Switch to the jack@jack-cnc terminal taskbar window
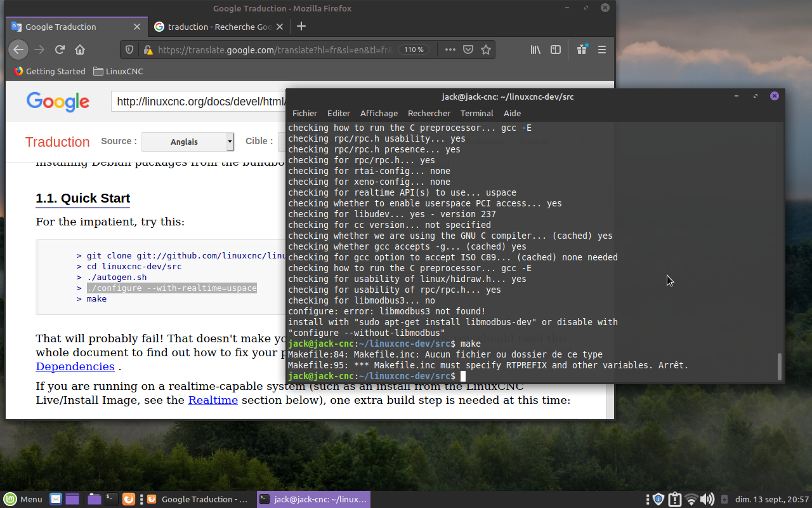812x508 pixels. pos(313,499)
